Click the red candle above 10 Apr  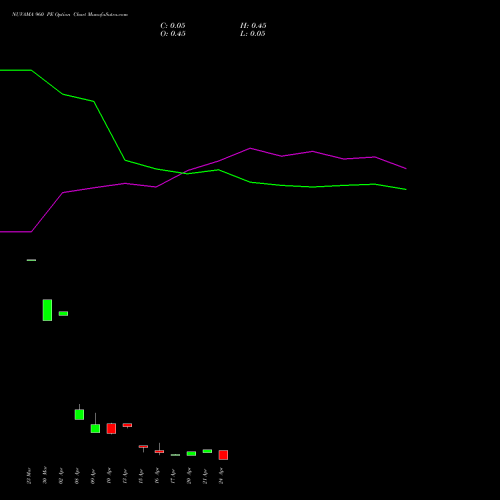click(111, 428)
